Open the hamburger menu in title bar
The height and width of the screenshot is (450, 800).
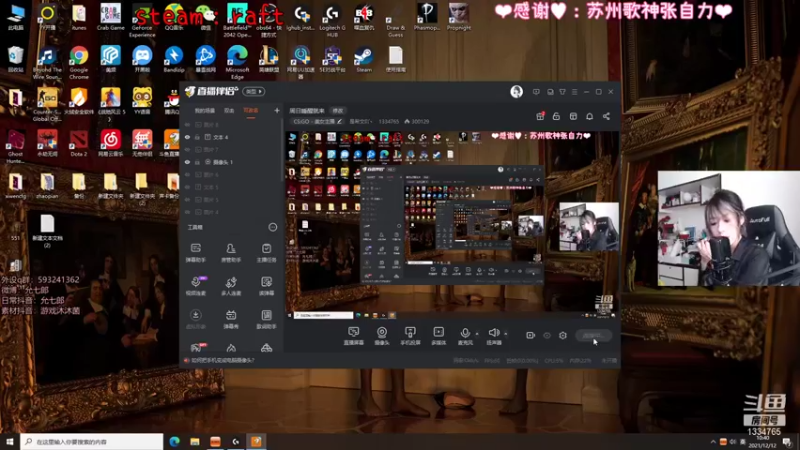pos(574,92)
